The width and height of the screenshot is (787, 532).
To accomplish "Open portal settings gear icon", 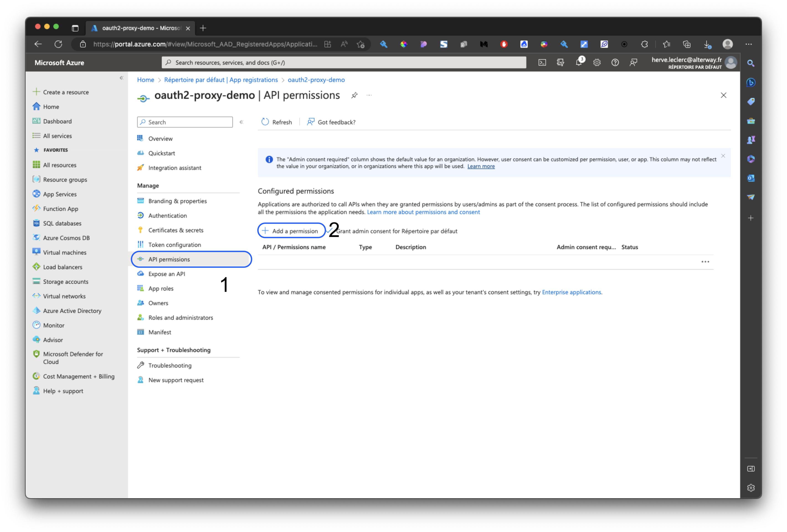I will point(597,63).
